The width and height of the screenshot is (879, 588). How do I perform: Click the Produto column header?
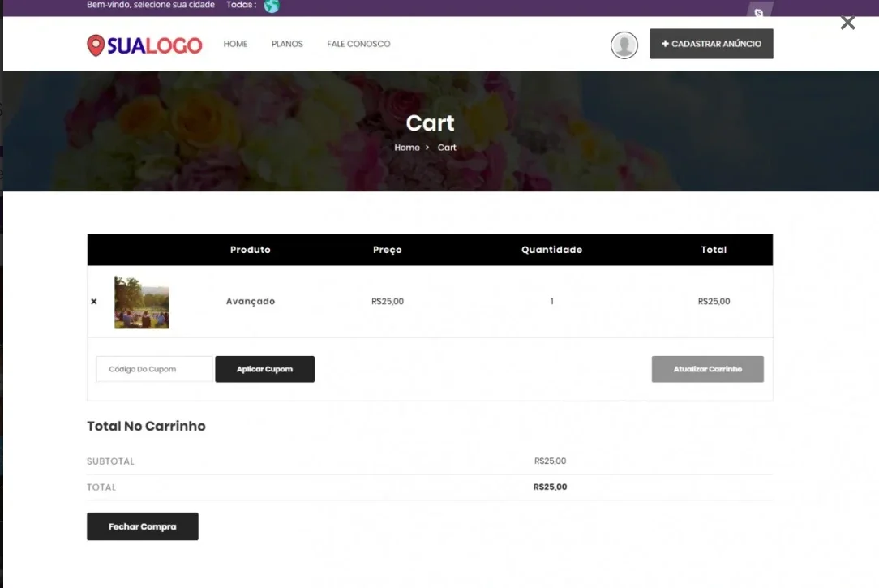coord(250,250)
